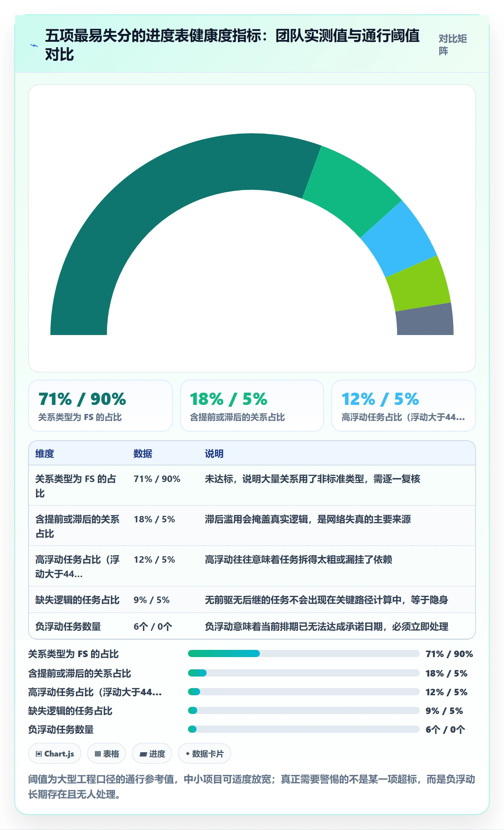Click the table cell 高浮动任务占比（浮动大于44…
Image resolution: width=504 pixels, height=830 pixels.
(x=77, y=567)
